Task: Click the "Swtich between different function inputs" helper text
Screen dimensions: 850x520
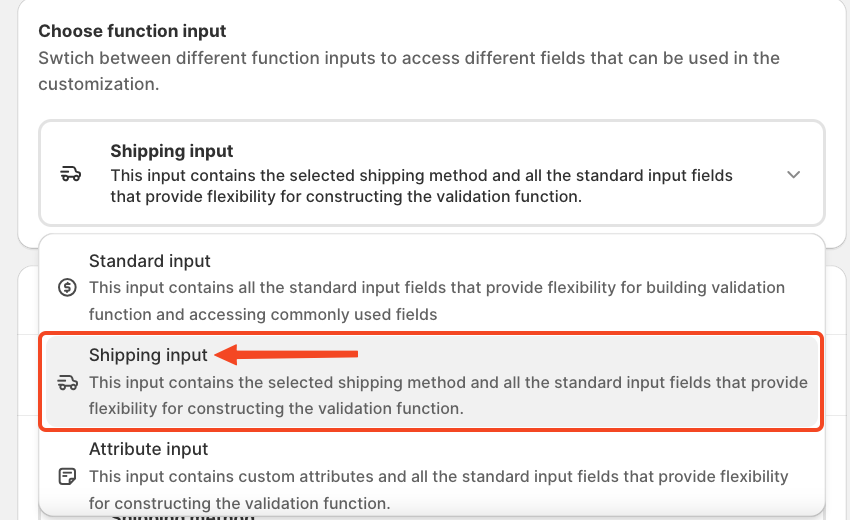Action: tap(408, 71)
